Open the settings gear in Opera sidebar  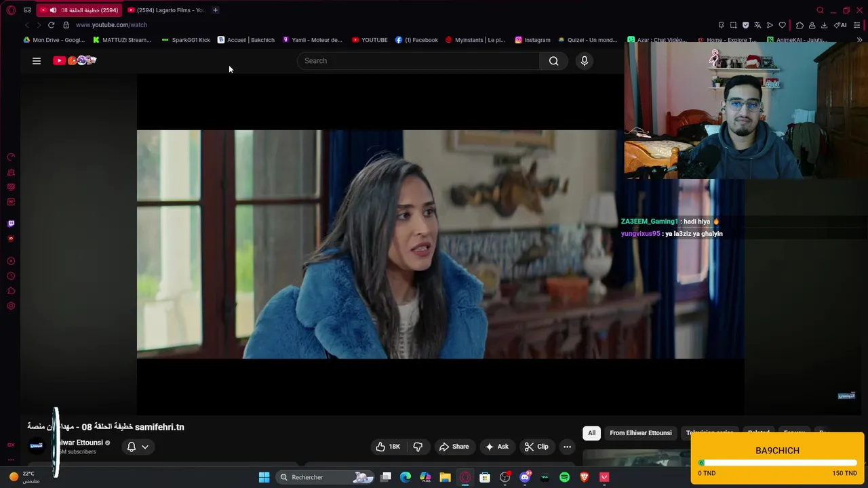coord(11,306)
